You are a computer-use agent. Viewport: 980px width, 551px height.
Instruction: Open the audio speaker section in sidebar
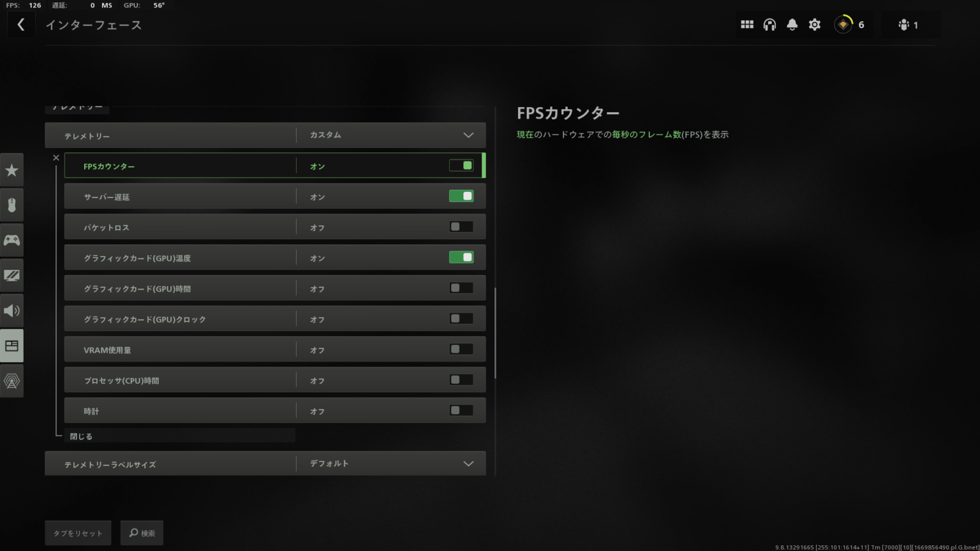11,310
